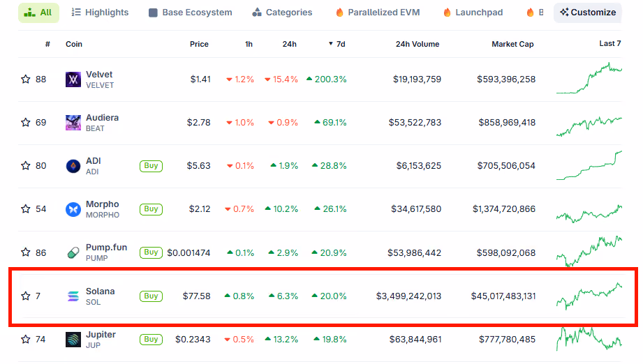Viewport: 643px width, 364px height.
Task: Open the Launchpad tab
Action: 473,13
